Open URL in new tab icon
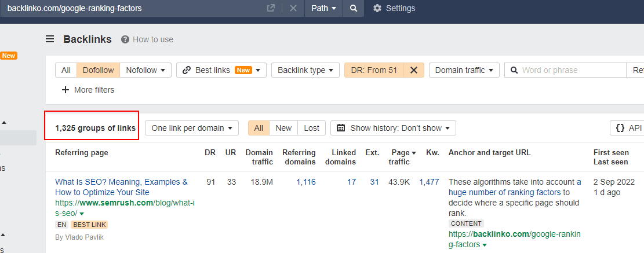 [271, 8]
